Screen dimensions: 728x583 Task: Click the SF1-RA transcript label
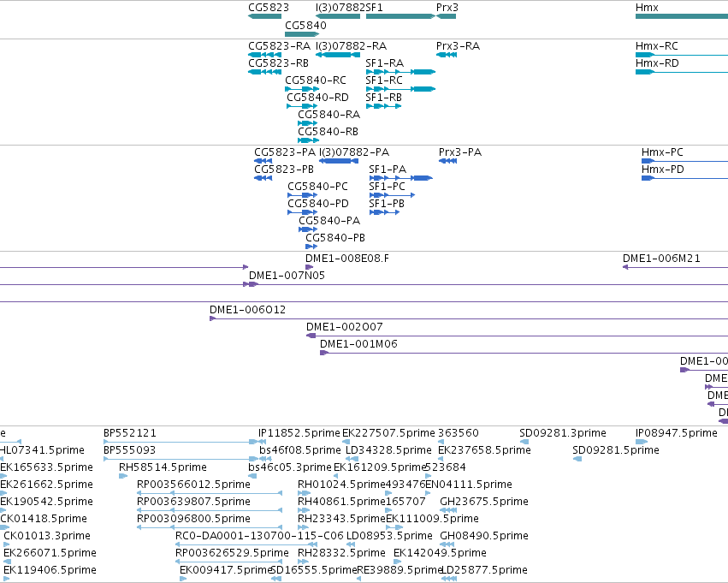pos(384,63)
